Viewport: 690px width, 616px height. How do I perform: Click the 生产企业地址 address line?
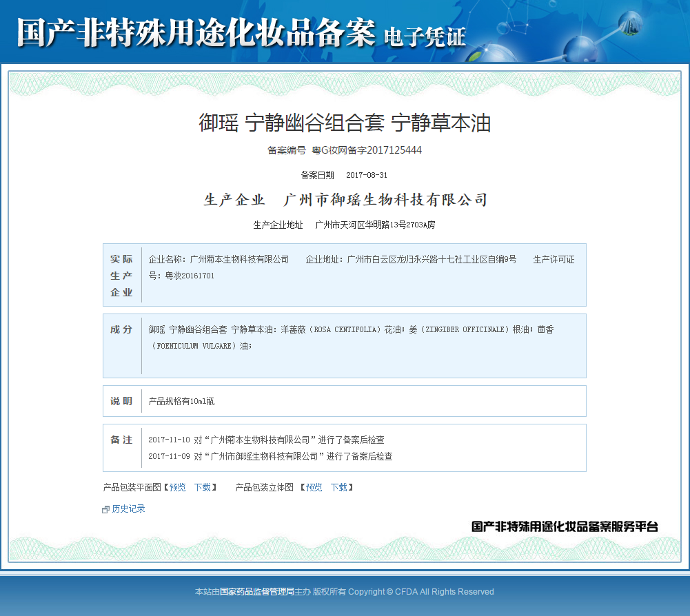coord(344,225)
